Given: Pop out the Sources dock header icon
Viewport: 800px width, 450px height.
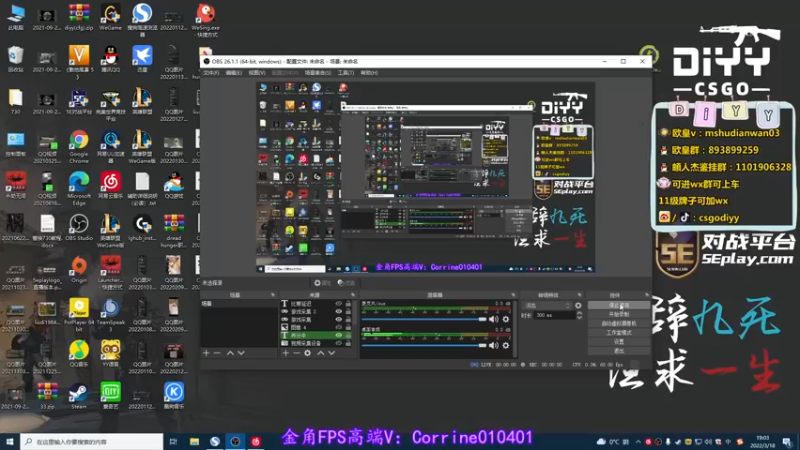Looking at the screenshot, I should [353, 295].
